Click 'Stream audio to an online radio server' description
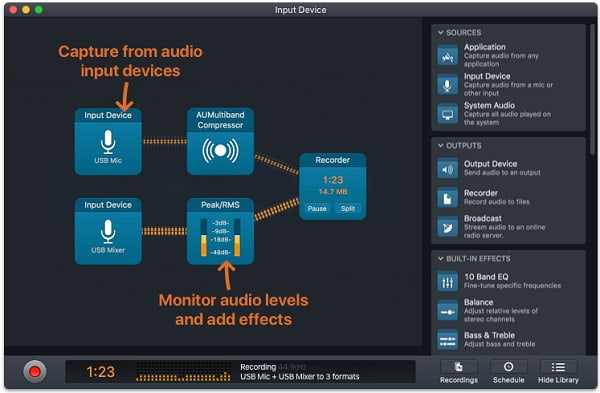Viewport: 600px width, 393px height. (x=504, y=231)
